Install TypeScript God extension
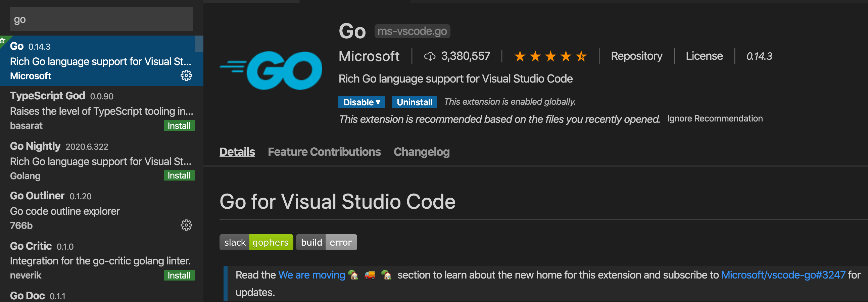Viewport: 868px width, 302px height. click(x=179, y=125)
